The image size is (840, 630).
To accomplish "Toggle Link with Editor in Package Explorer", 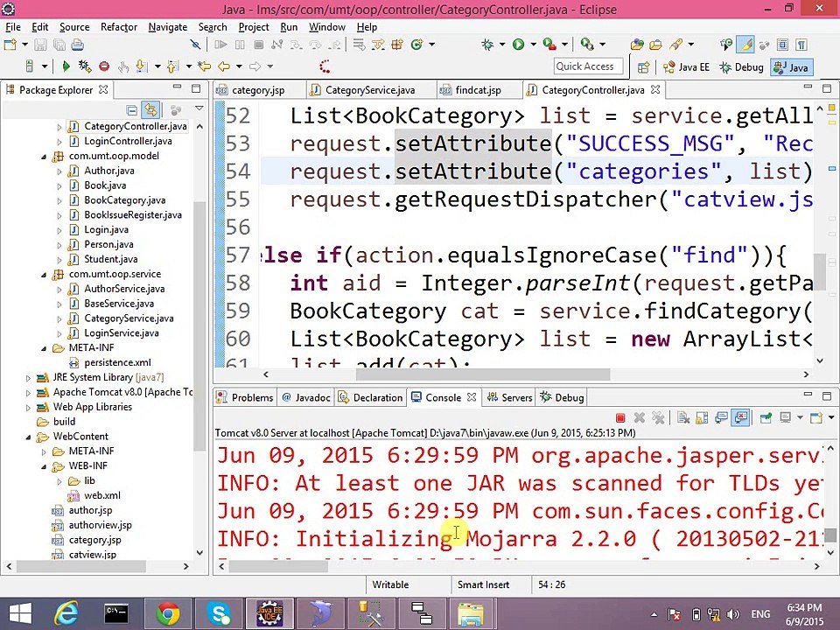I will (150, 109).
